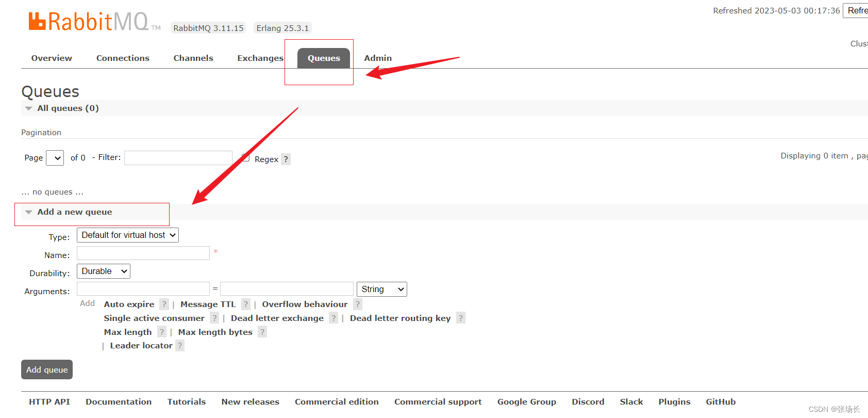Image resolution: width=868 pixels, height=418 pixels.
Task: Switch to the Exchanges tab
Action: click(x=260, y=58)
